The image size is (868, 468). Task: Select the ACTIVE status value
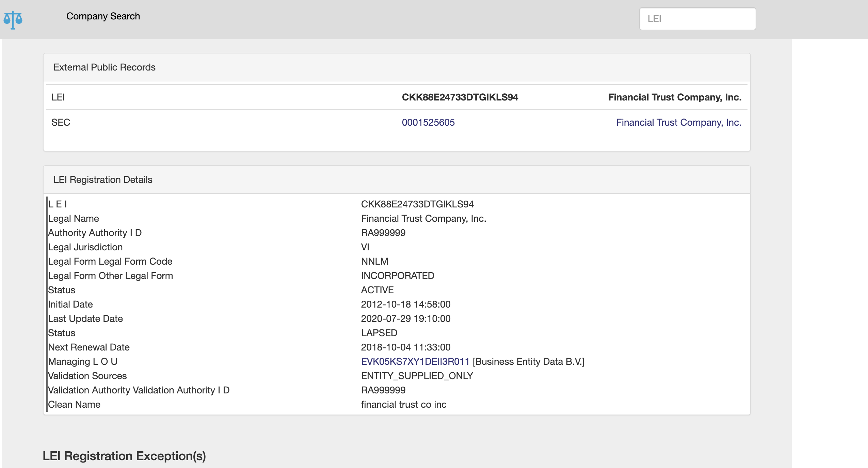[377, 290]
